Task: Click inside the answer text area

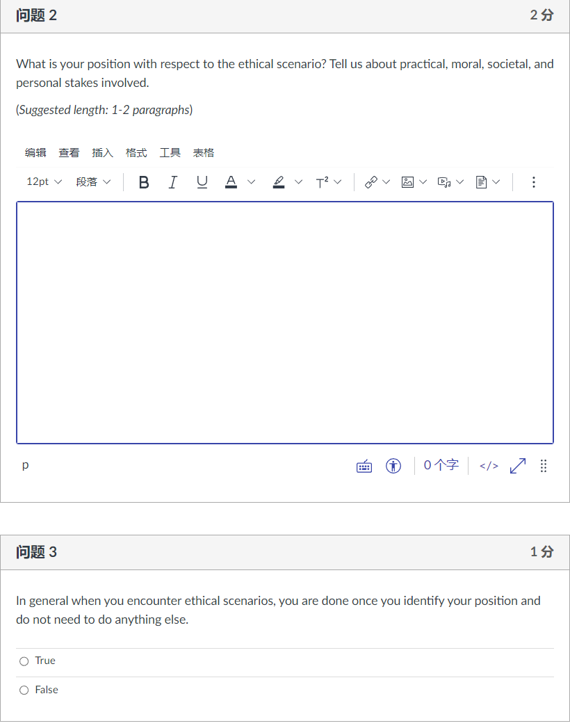Action: 285,323
